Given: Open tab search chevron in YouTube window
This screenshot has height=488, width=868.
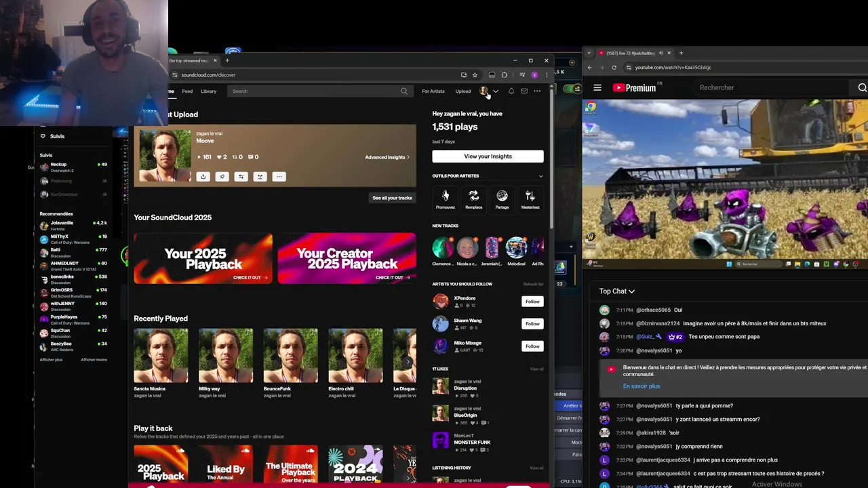Looking at the screenshot, I should pos(589,53).
